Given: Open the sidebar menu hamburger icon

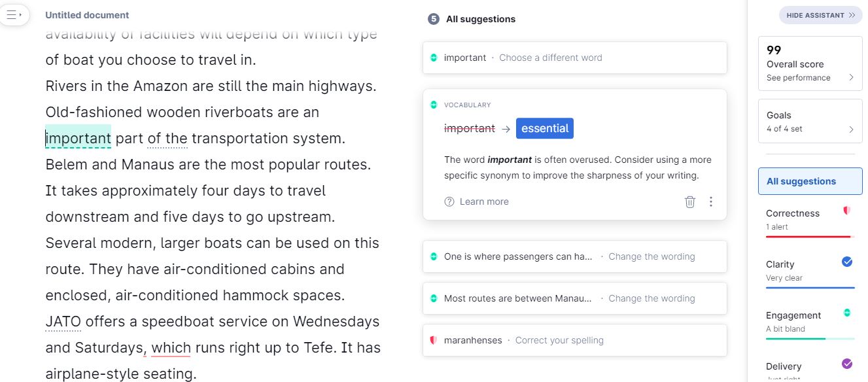Looking at the screenshot, I should coord(14,14).
